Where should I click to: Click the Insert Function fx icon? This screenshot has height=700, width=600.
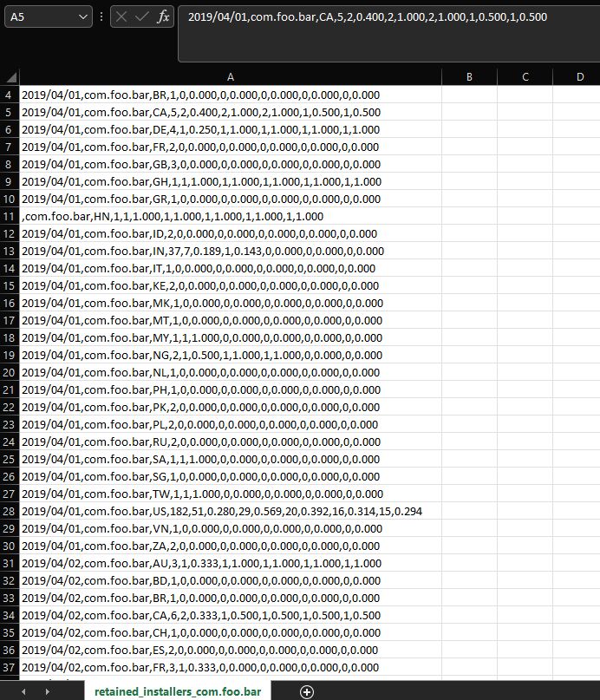(x=163, y=17)
